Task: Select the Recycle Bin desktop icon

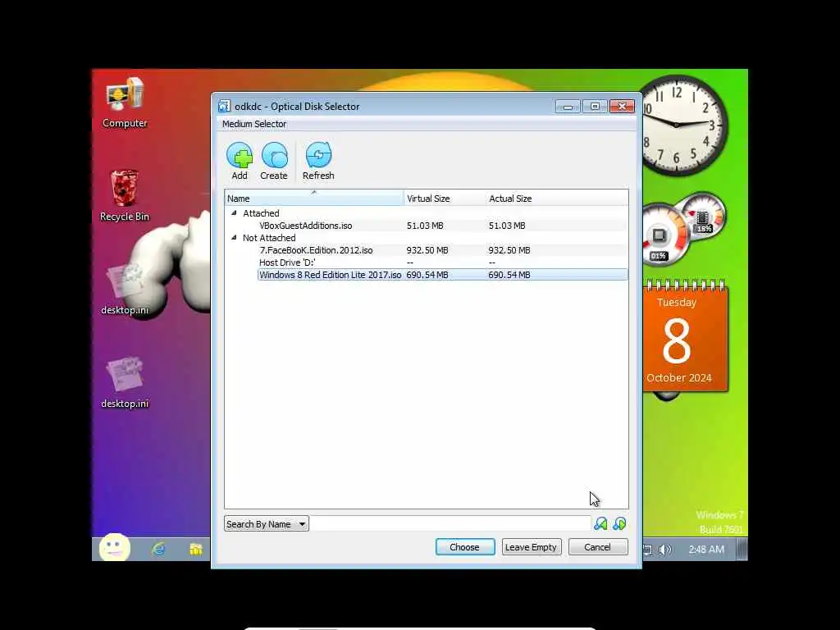Action: pyautogui.click(x=125, y=195)
